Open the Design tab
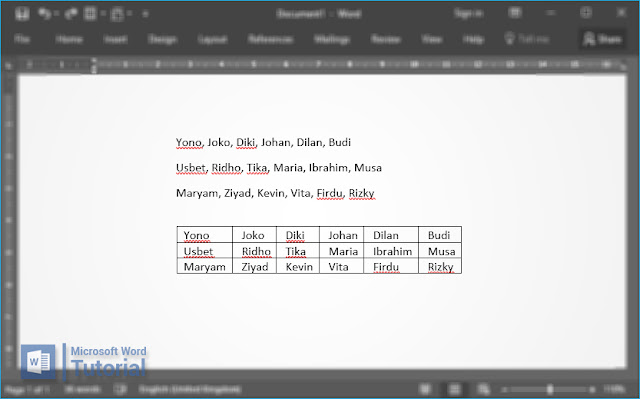 pos(162,39)
